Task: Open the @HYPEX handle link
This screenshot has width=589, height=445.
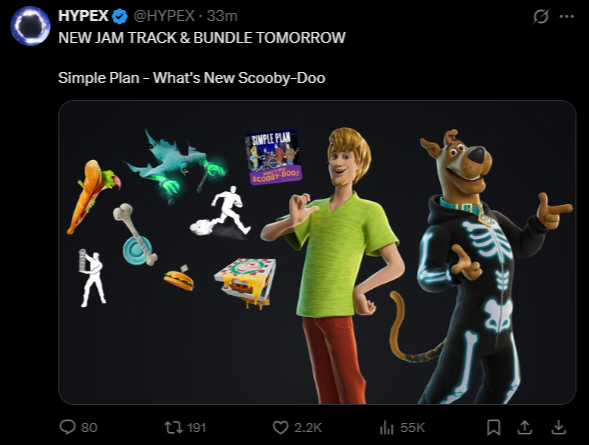Action: (x=164, y=16)
